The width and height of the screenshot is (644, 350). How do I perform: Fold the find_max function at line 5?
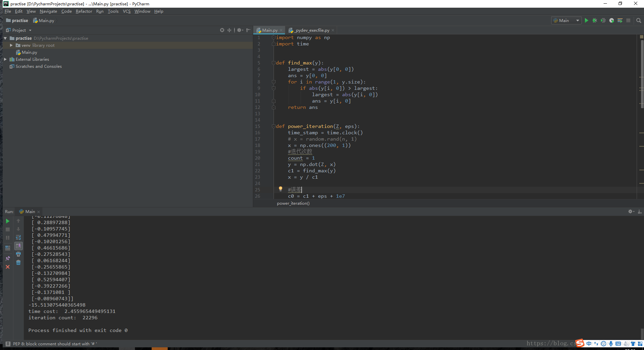pos(274,63)
